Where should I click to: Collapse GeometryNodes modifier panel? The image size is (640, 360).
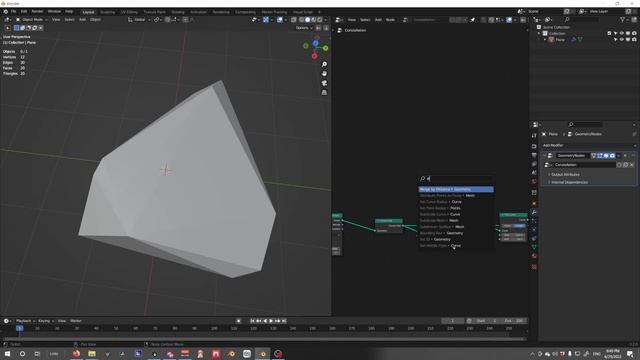(544, 156)
